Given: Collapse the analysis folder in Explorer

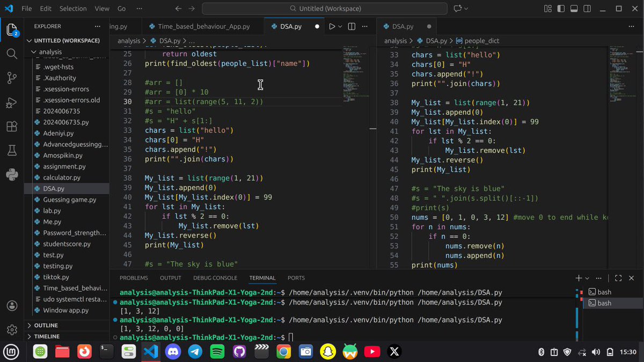Looking at the screenshot, I should (x=67, y=52).
